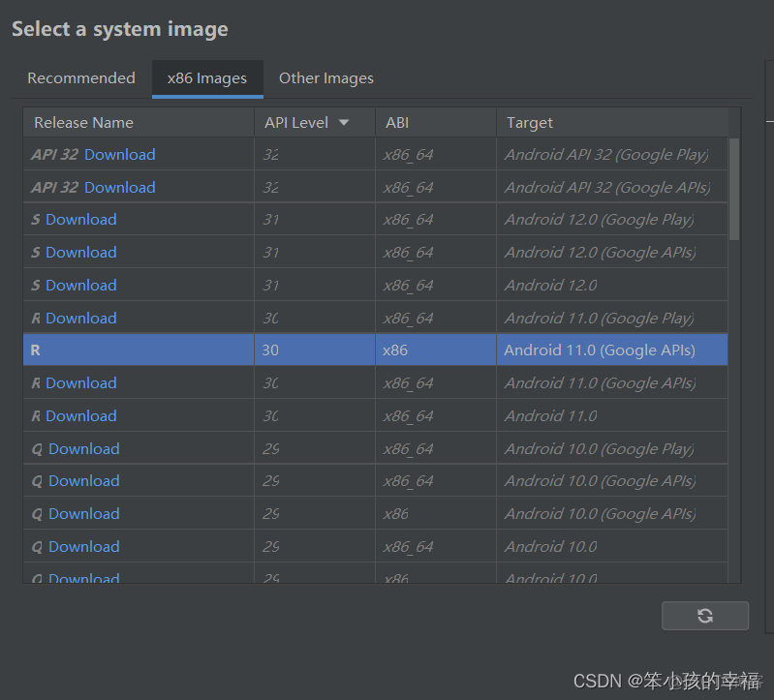Download R x86_64 Android 11.0 (Google APIs) image
Image resolution: width=774 pixels, height=700 pixels.
point(80,383)
